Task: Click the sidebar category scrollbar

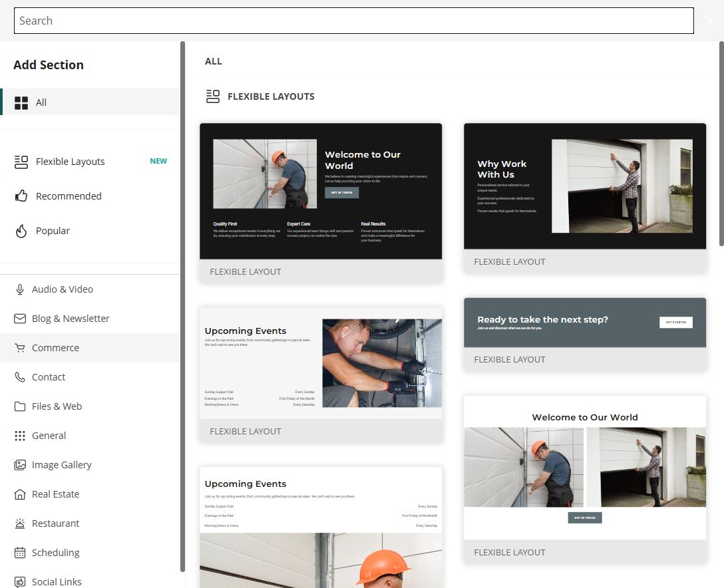Action: point(182,307)
